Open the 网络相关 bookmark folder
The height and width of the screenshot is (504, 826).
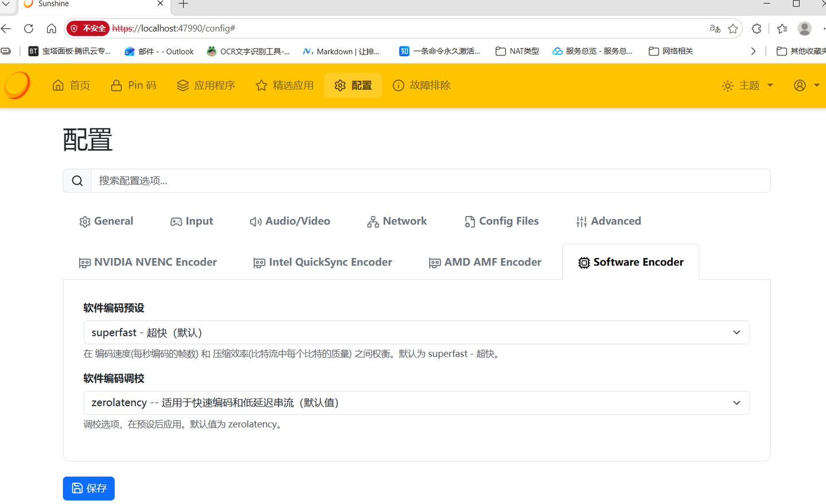671,51
